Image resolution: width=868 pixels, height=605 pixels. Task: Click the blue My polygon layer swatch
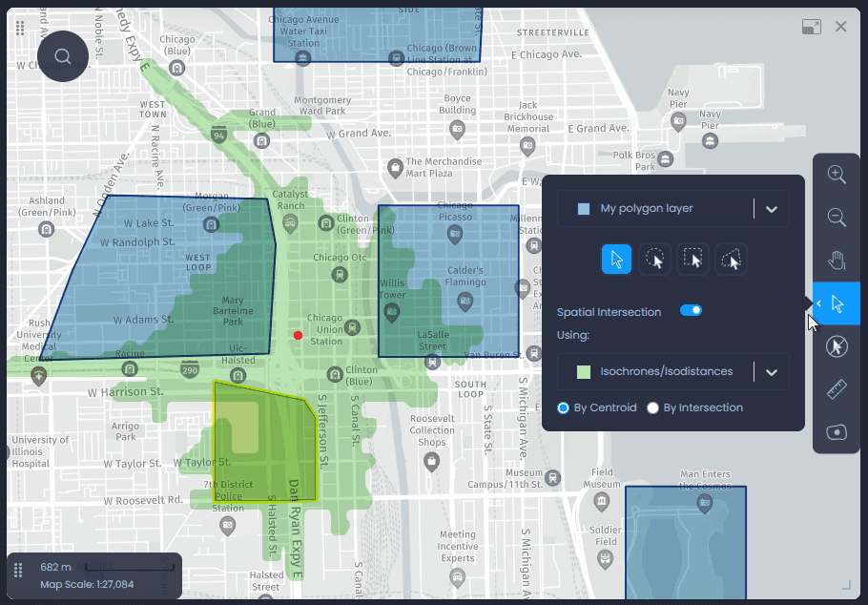584,209
